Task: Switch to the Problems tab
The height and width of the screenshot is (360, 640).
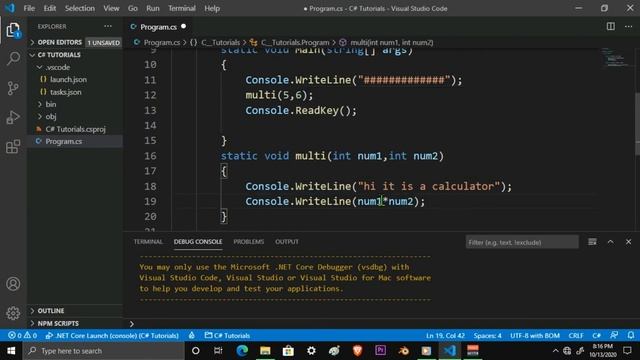Action: tap(249, 242)
